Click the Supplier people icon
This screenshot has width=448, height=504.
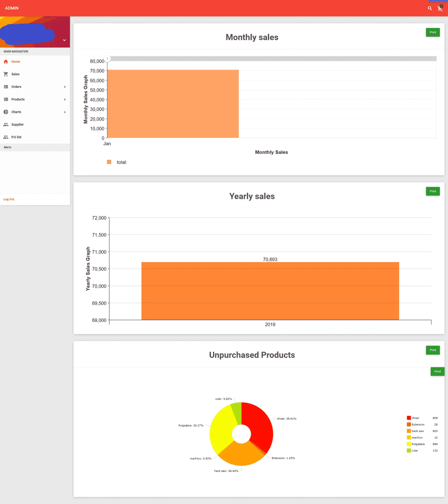(6, 124)
